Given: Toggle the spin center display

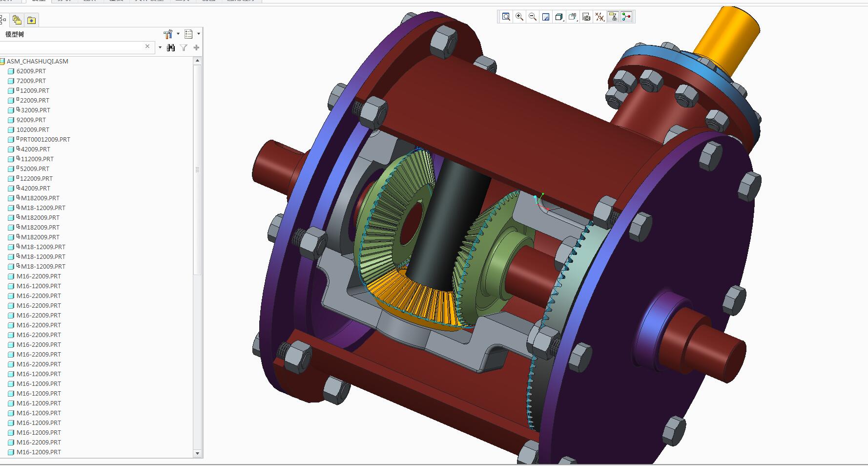Looking at the screenshot, I should pos(626,17).
